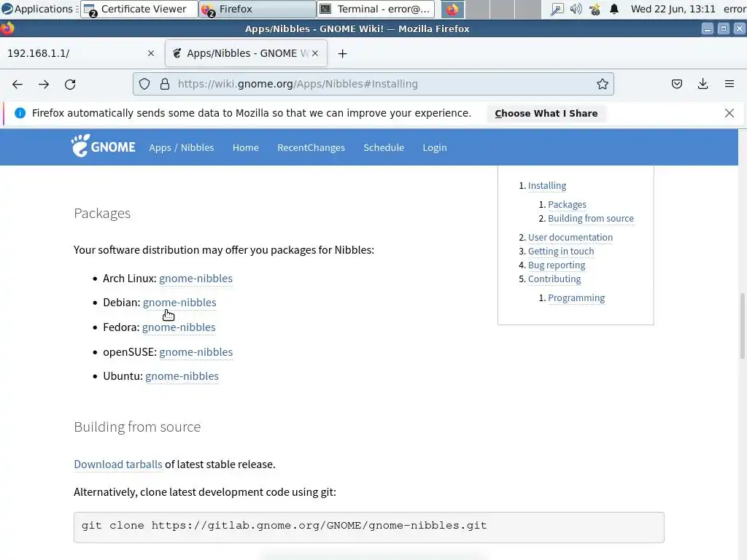
Task: Open Fedora gnome-nibbles package link
Action: click(x=179, y=327)
